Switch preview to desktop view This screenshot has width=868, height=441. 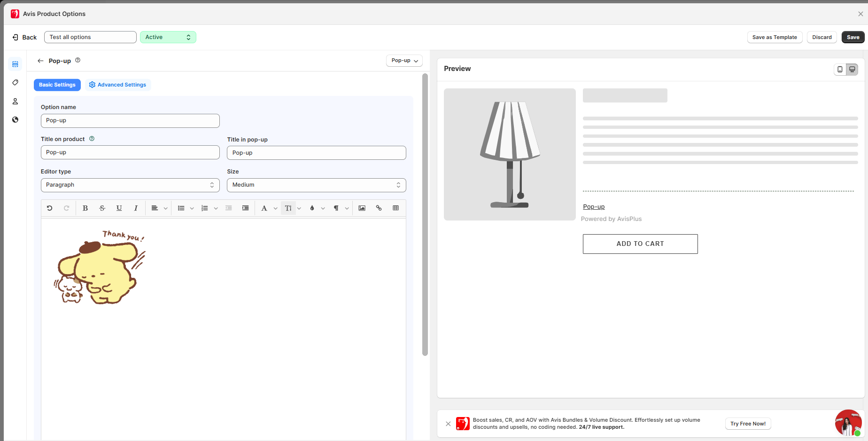click(x=852, y=69)
